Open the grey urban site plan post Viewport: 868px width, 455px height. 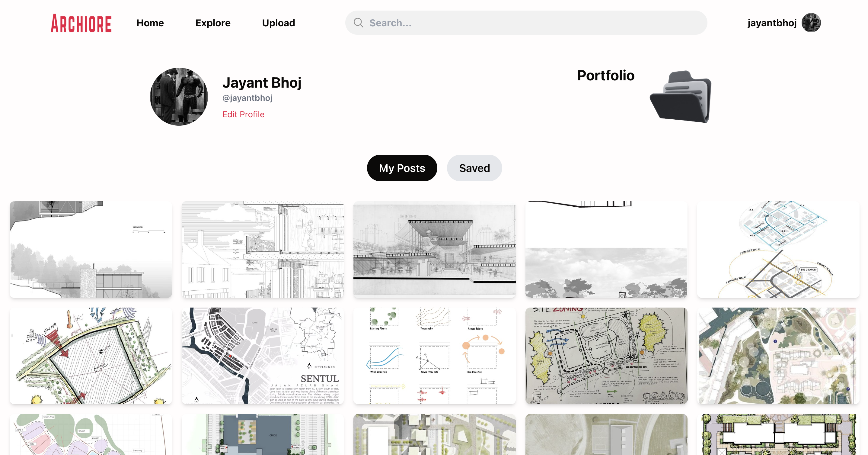[434, 434]
